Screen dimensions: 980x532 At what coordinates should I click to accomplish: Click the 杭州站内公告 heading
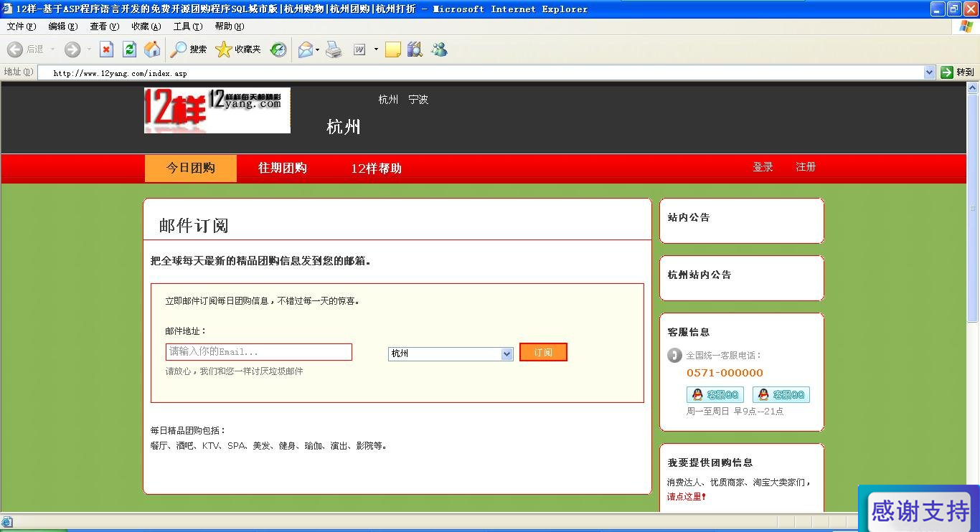tap(699, 275)
